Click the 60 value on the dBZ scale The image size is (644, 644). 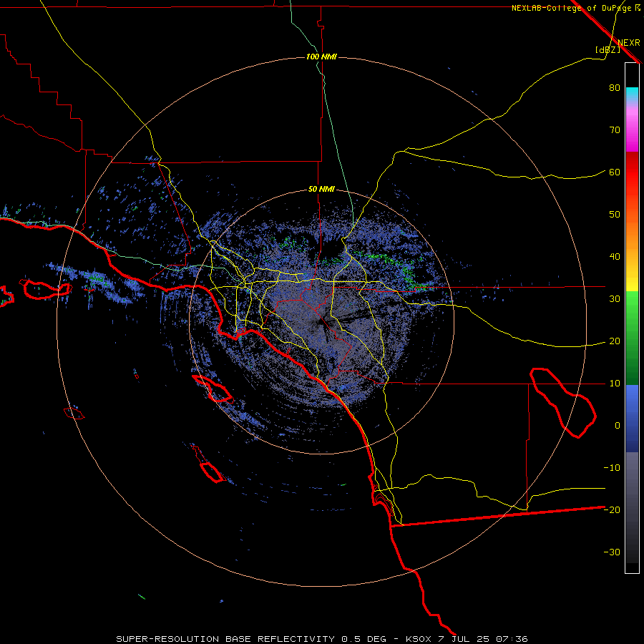pyautogui.click(x=615, y=172)
